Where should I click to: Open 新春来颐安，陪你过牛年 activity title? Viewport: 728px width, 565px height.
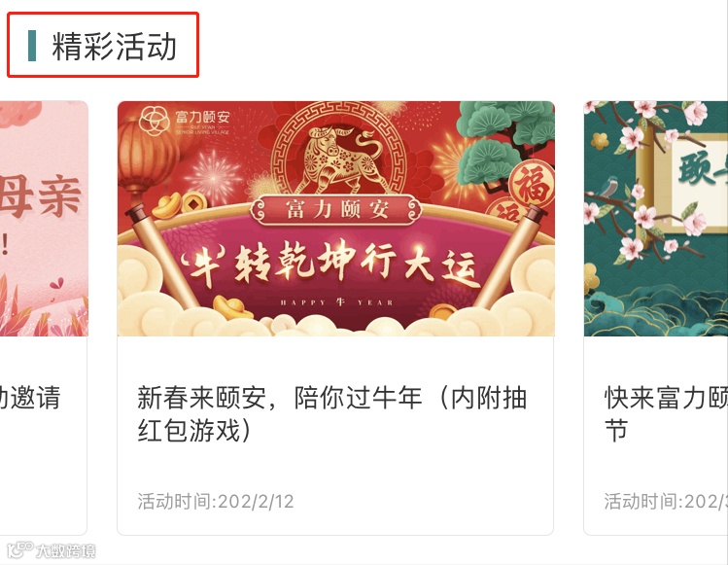tap(332, 414)
